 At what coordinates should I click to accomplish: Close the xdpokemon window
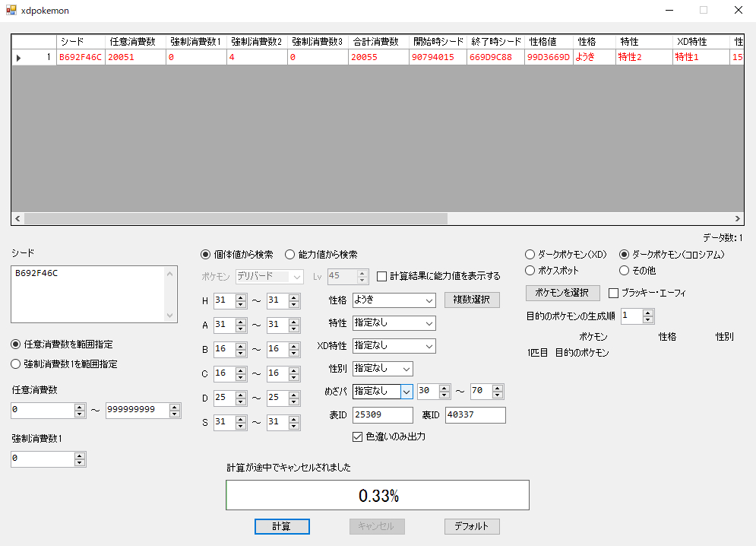(x=739, y=10)
